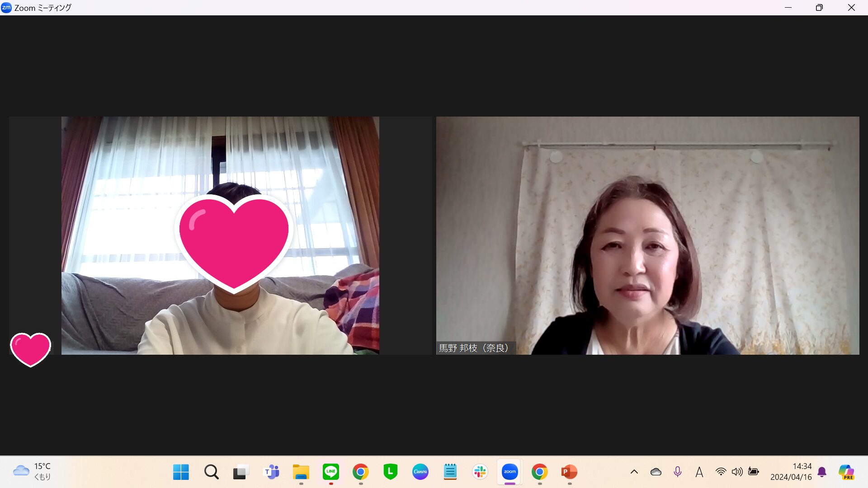Open PowerPoint from the taskbar
This screenshot has height=488, width=868.
[x=569, y=472]
